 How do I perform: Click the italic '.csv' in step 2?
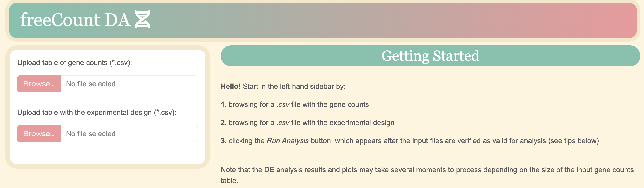point(283,123)
